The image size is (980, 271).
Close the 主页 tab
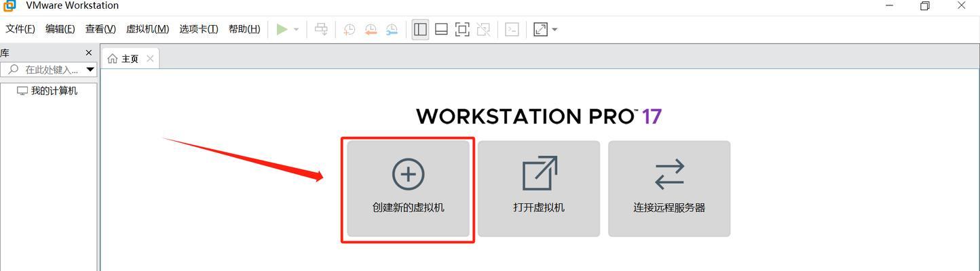(x=150, y=59)
